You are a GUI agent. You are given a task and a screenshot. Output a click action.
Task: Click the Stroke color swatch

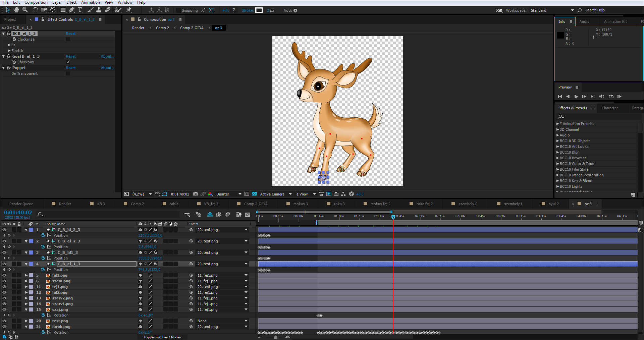pos(259,10)
